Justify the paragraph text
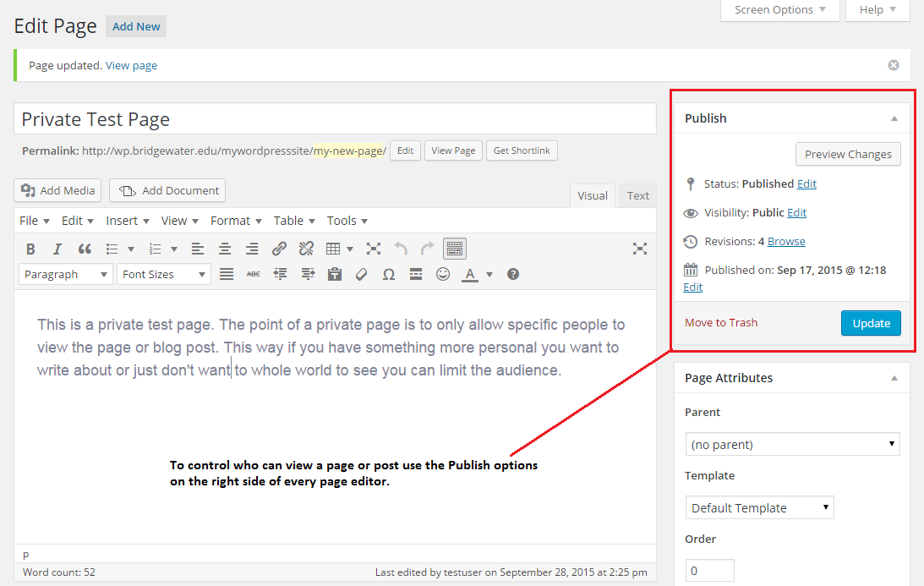The image size is (924, 586). [x=227, y=274]
